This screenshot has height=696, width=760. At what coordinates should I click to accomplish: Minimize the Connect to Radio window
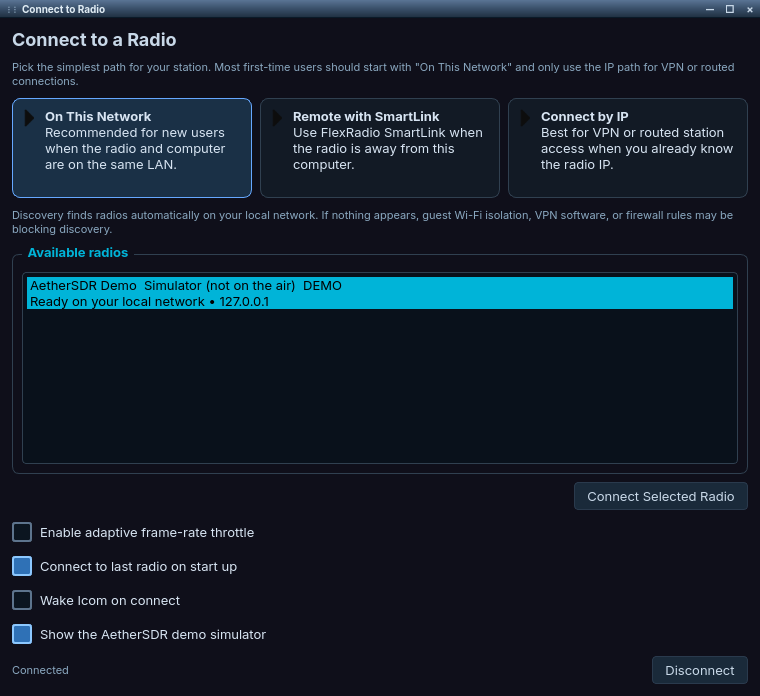[x=710, y=9]
